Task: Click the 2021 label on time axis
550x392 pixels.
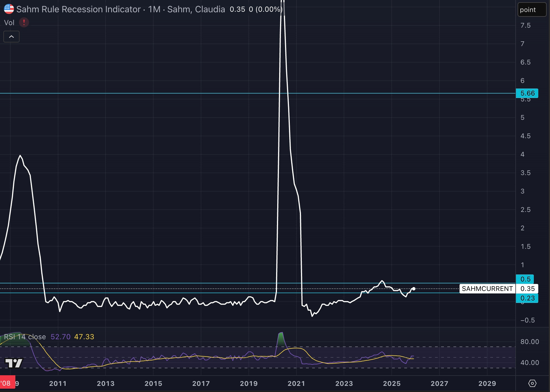Action: point(296,384)
